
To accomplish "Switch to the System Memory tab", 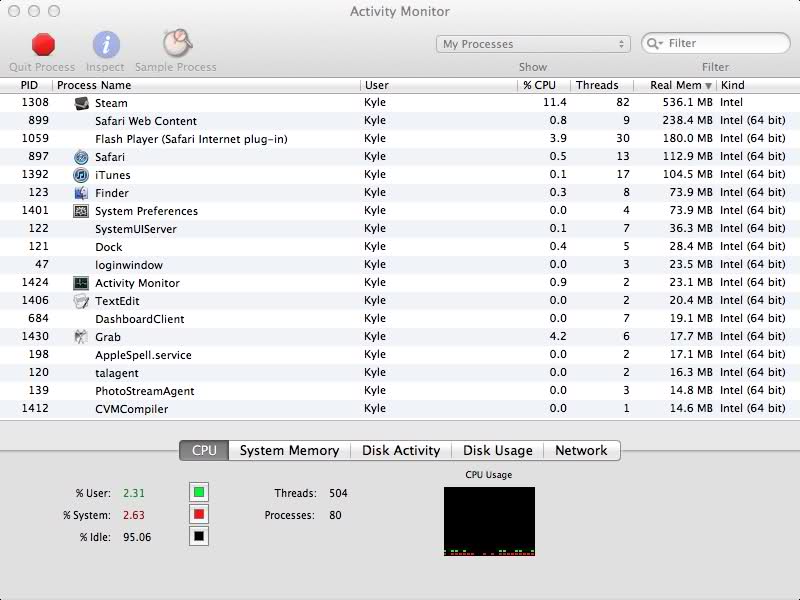I will [289, 451].
